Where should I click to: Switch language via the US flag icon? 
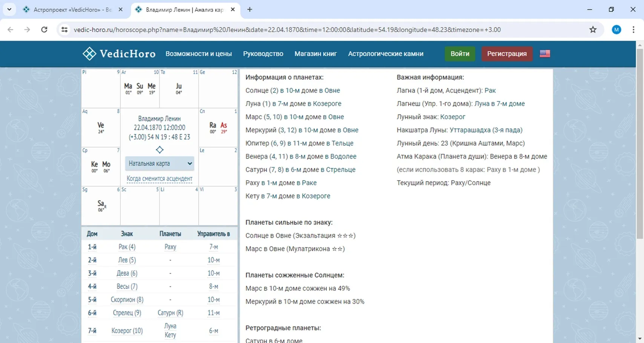click(544, 54)
